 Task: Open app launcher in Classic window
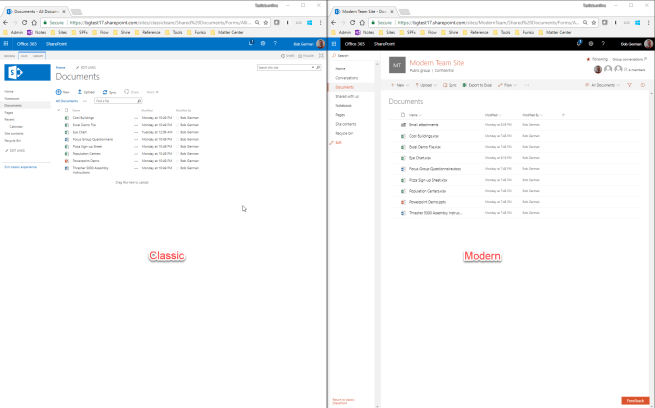[6, 43]
